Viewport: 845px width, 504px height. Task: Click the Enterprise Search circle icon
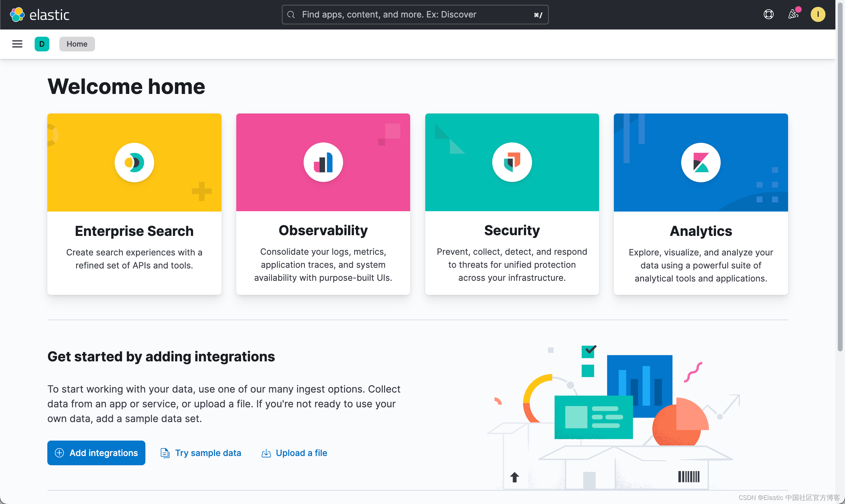(134, 162)
